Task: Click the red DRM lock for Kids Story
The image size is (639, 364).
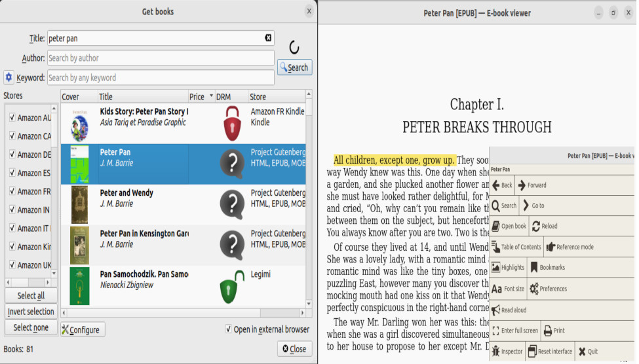Action: point(232,123)
